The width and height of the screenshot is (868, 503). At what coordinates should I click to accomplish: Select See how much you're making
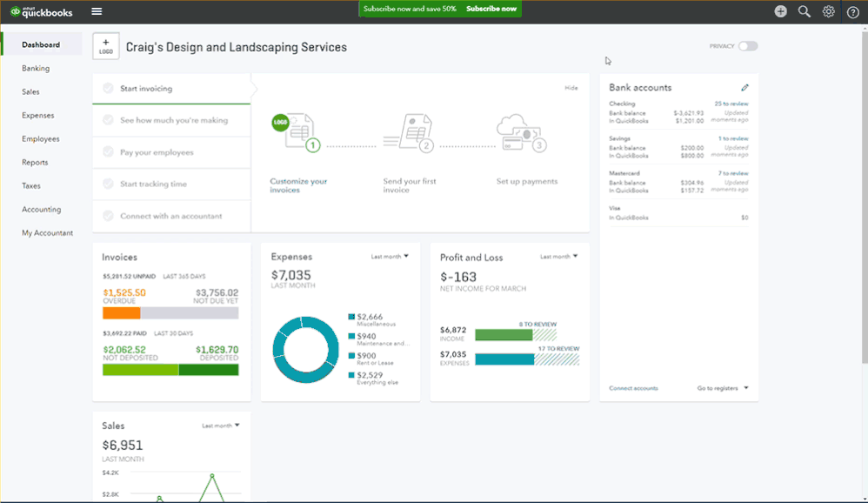tap(171, 120)
